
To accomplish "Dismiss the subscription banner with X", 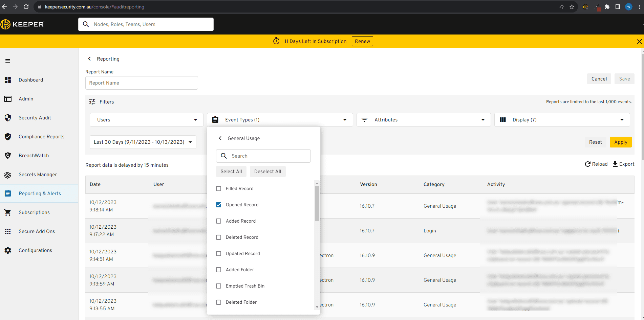I will [639, 42].
